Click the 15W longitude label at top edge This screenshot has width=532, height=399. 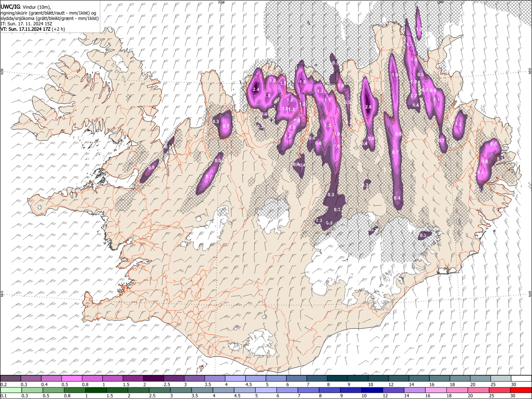pos(440,2)
